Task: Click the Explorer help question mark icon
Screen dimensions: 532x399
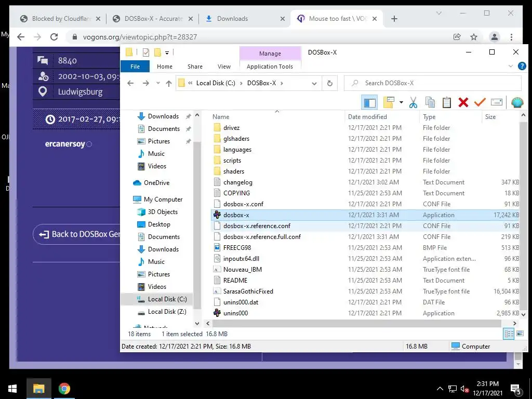Action: coord(522,66)
